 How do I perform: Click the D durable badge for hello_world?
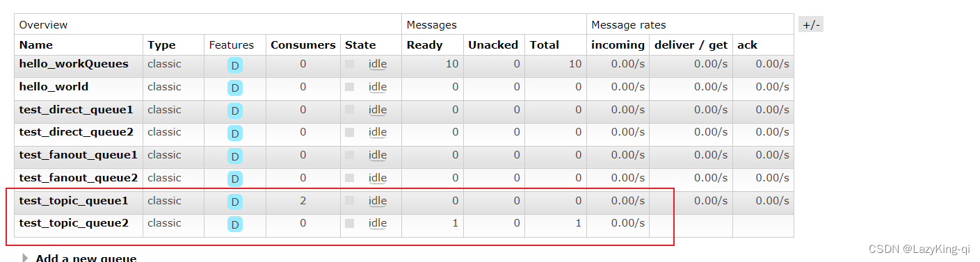(x=235, y=88)
